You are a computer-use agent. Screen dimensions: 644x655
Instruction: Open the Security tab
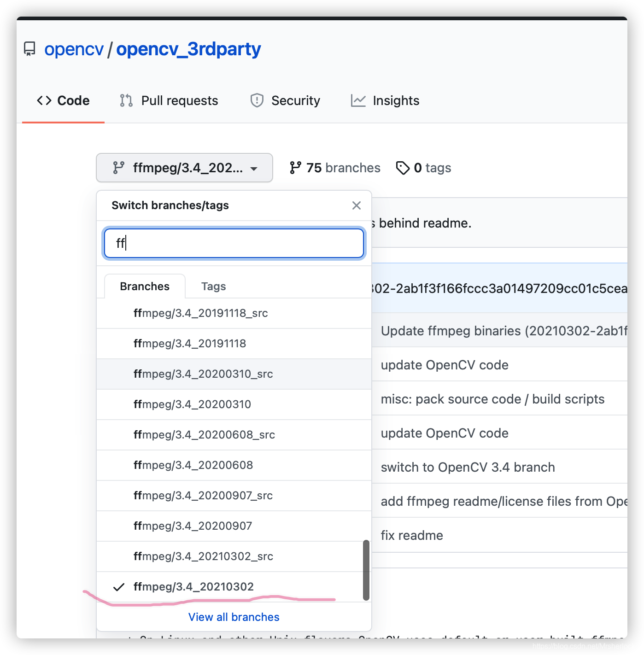click(285, 100)
